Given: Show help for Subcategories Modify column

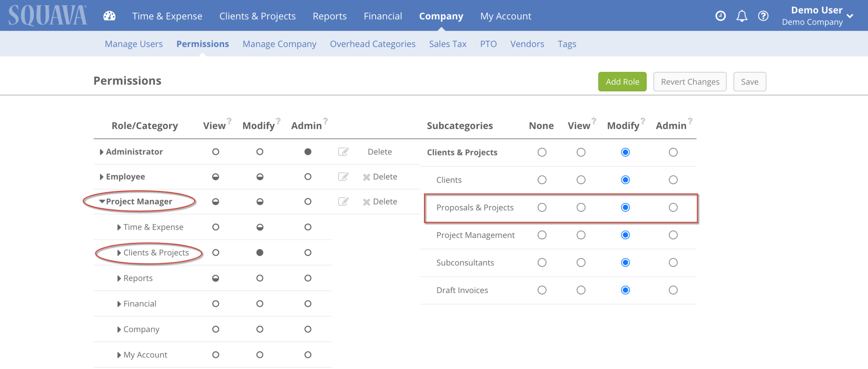Looking at the screenshot, I should click(643, 121).
